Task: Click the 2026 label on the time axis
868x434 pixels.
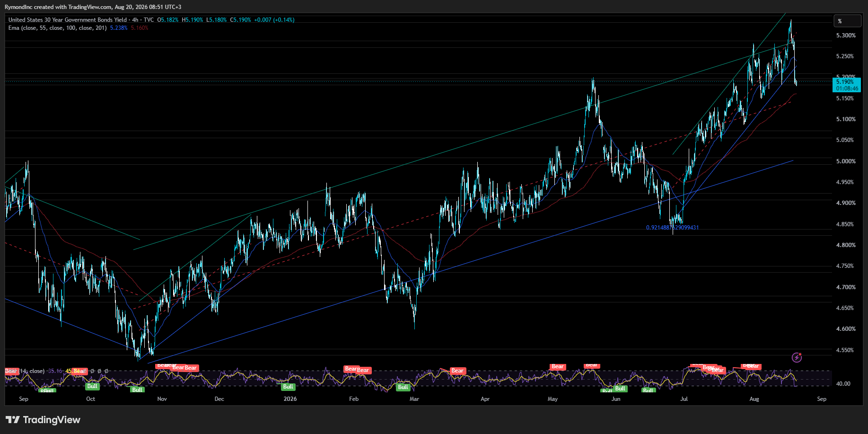Action: pos(290,399)
